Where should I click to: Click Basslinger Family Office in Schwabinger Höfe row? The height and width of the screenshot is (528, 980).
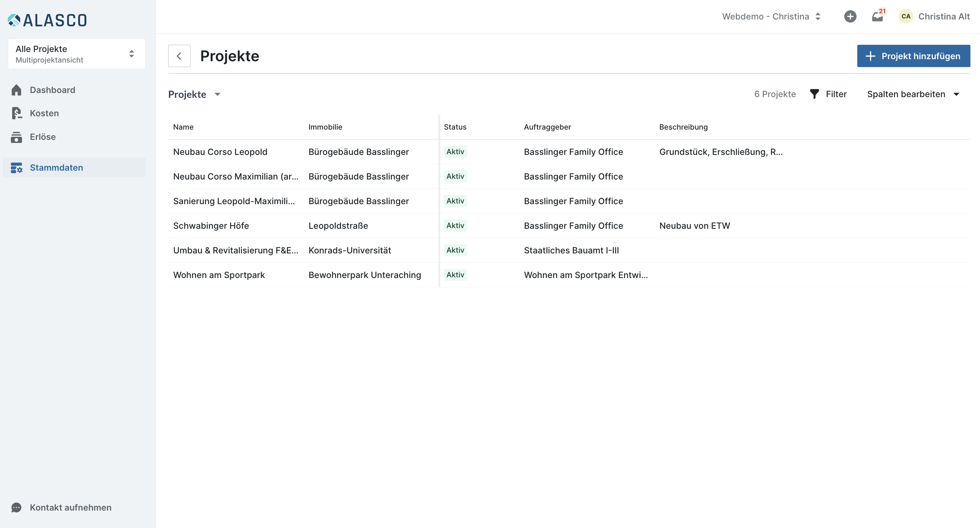click(x=573, y=226)
